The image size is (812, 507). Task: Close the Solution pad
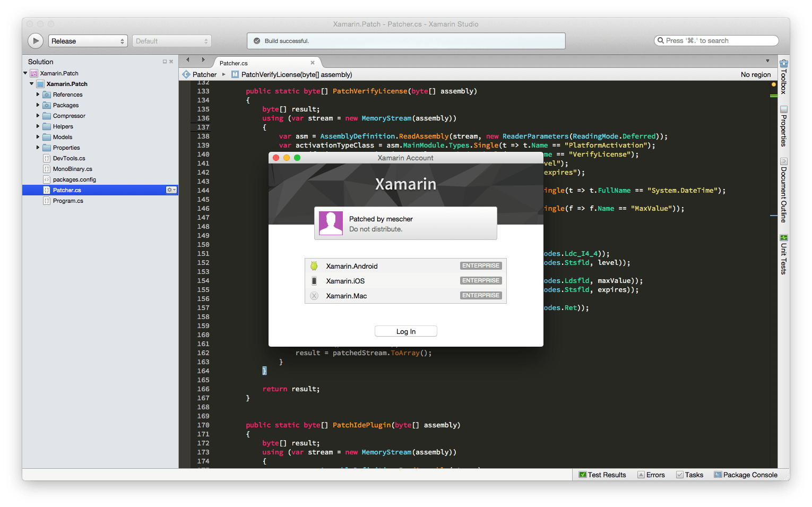pyautogui.click(x=171, y=62)
